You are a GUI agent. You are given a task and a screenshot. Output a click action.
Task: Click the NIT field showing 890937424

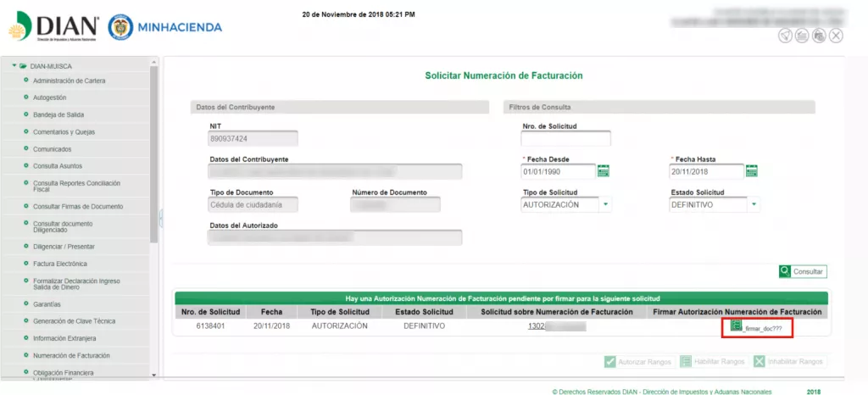tap(253, 138)
